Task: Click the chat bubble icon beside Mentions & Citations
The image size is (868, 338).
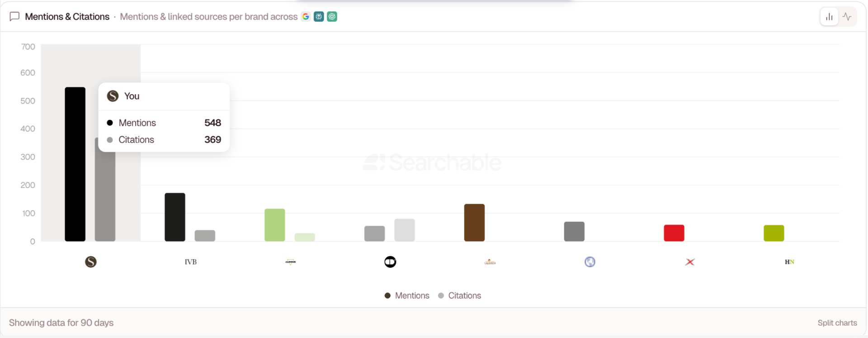Action: coord(14,17)
